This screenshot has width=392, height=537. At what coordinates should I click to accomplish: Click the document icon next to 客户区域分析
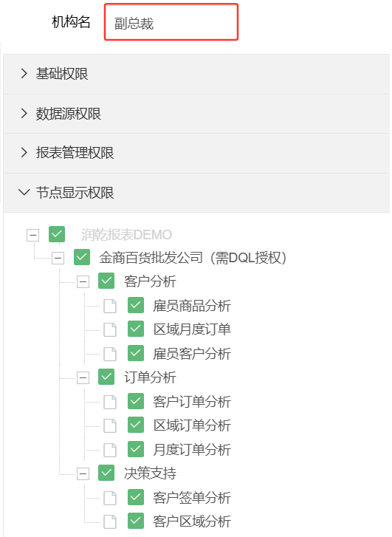[x=110, y=521]
